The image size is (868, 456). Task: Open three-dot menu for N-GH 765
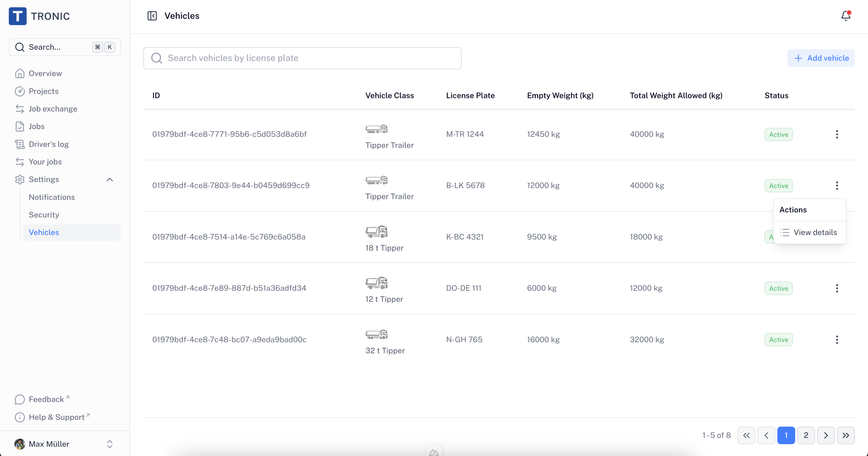(x=837, y=339)
